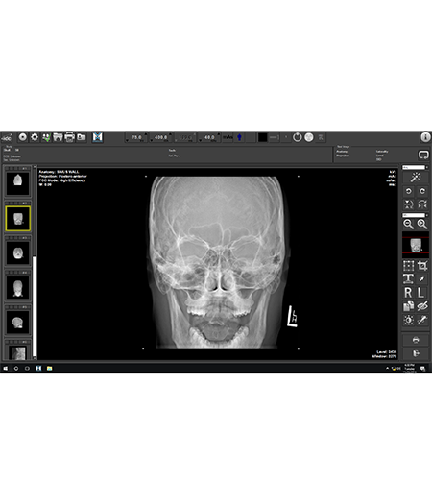Add the L side marker
Image resolution: width=432 pixels, height=504 pixels.
coord(421,293)
